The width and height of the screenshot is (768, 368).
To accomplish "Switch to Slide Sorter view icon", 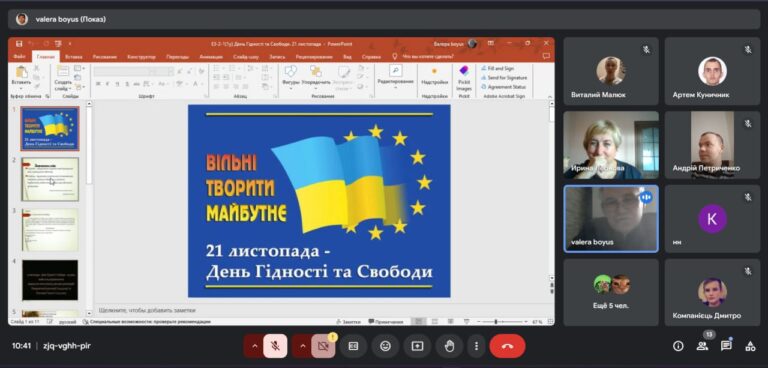I will coord(434,322).
